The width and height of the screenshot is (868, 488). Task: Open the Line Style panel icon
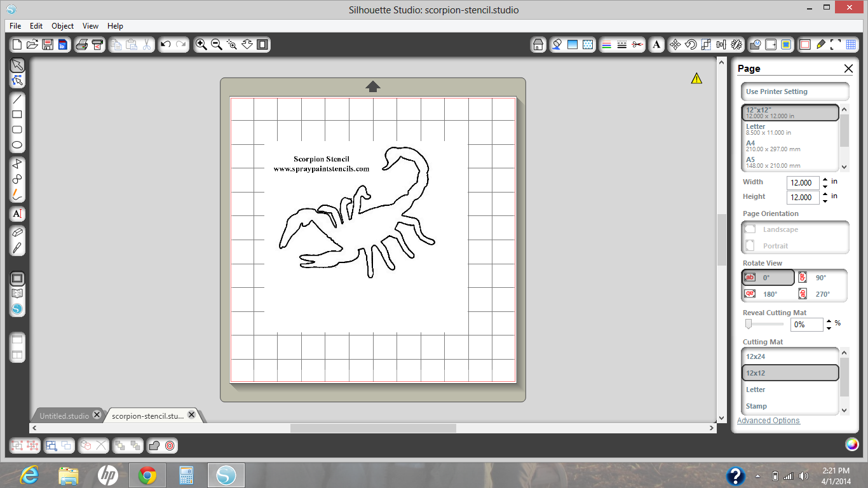(622, 44)
